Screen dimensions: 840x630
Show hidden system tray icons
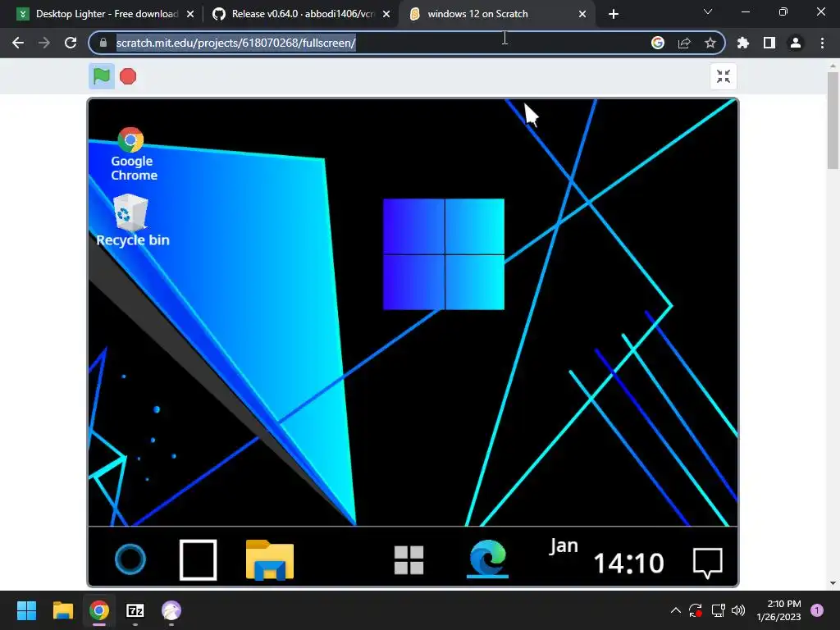676,610
